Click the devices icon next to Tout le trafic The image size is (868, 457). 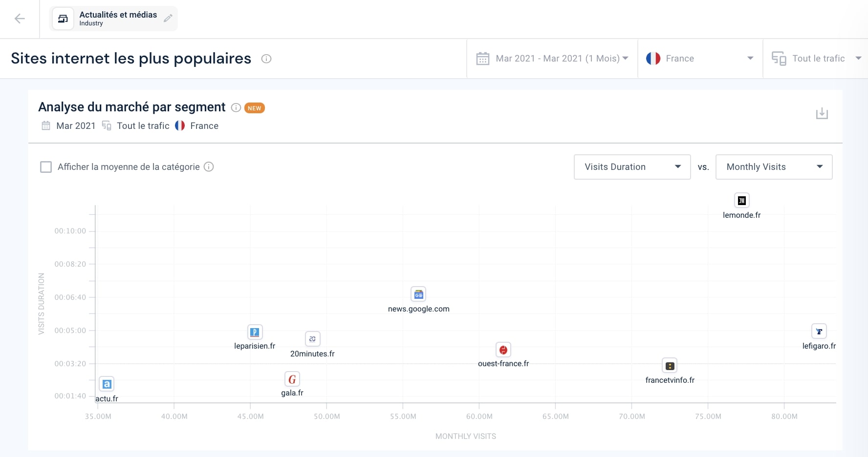point(779,59)
